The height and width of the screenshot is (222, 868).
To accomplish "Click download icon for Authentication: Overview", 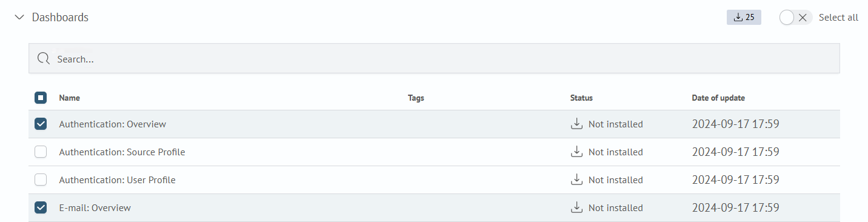I will 576,124.
